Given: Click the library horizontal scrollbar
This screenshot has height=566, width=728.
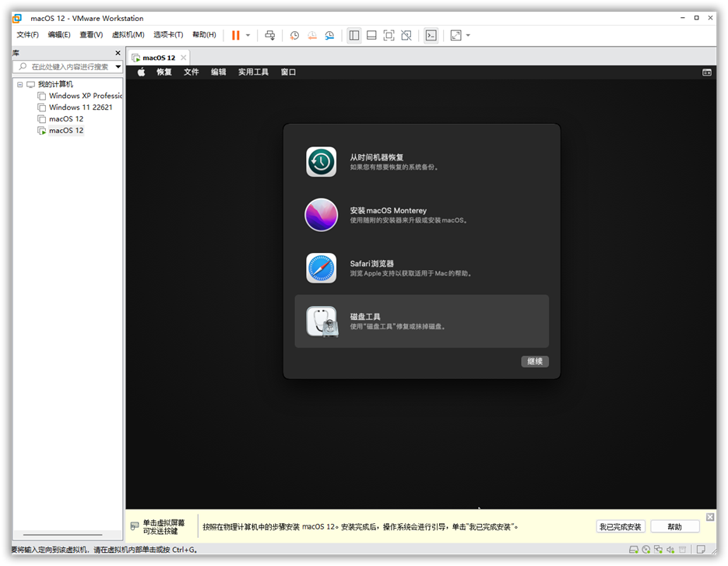Looking at the screenshot, I should (x=63, y=534).
